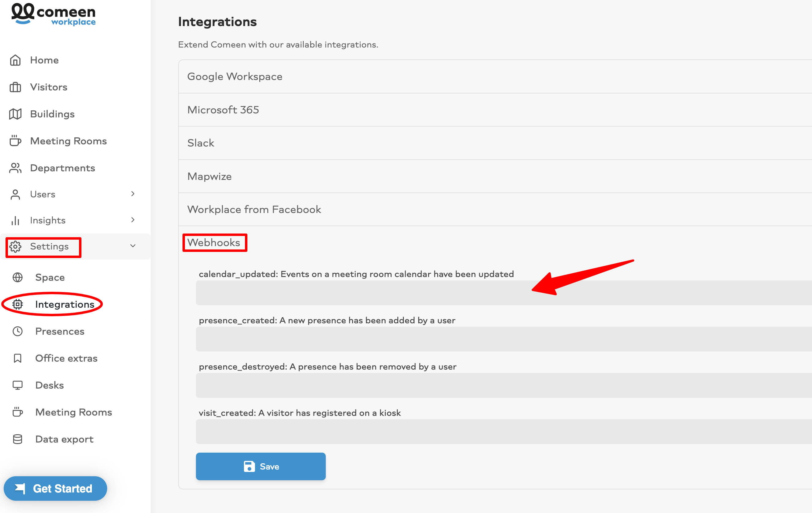The image size is (812, 513).
Task: Click the Departments people icon
Action: point(15,168)
